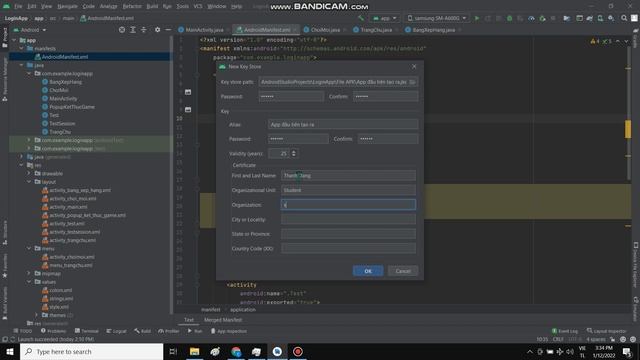Click the Select Opened File target icon
The height and width of the screenshot is (360, 640).
122,30
